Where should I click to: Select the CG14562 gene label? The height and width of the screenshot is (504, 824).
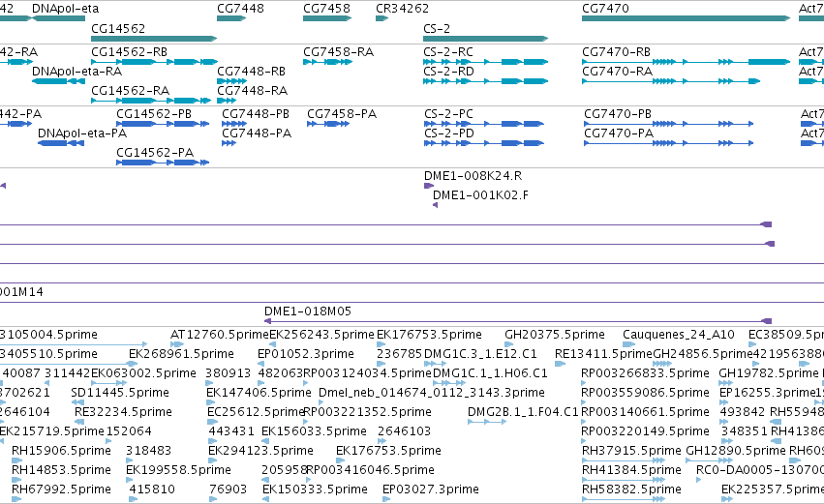(x=118, y=28)
